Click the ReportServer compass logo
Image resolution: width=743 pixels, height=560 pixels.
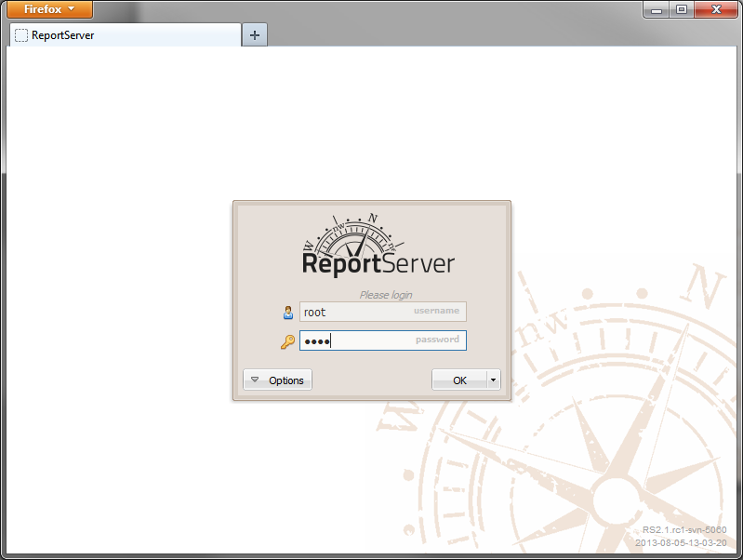click(x=378, y=246)
